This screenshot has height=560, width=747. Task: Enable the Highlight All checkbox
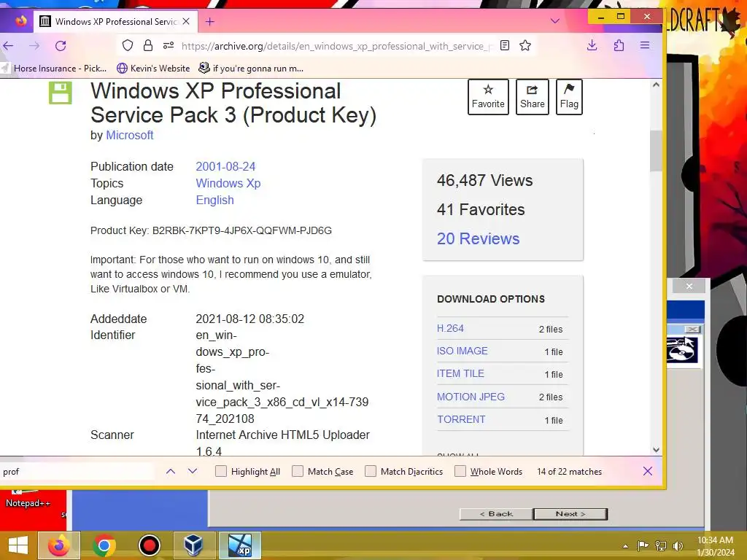[220, 472]
